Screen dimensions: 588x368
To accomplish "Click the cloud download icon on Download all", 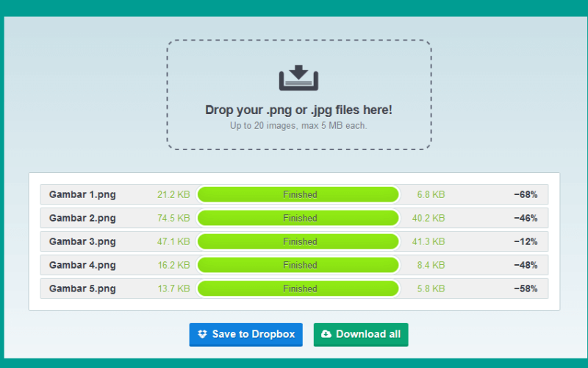I will coord(326,334).
